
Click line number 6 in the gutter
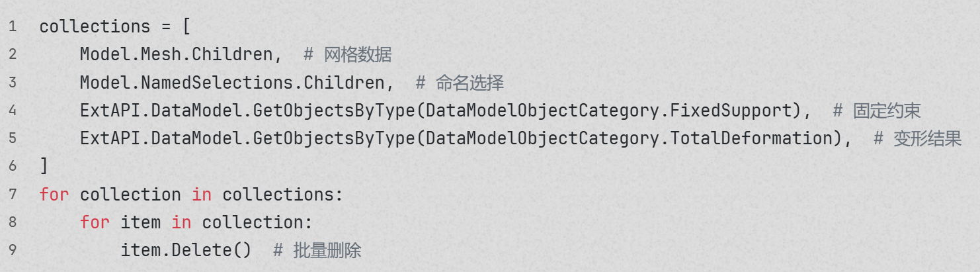click(13, 166)
